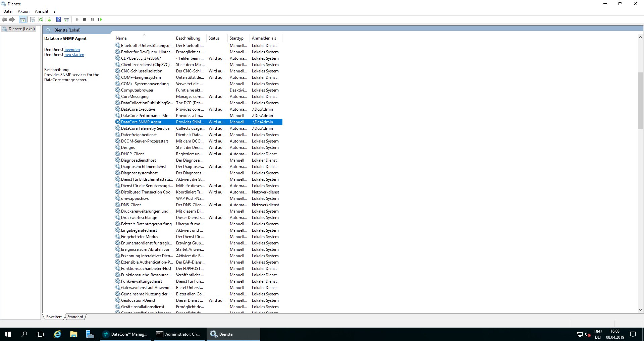This screenshot has height=341, width=644.
Task: Open the Ansicht menu
Action: (x=42, y=11)
